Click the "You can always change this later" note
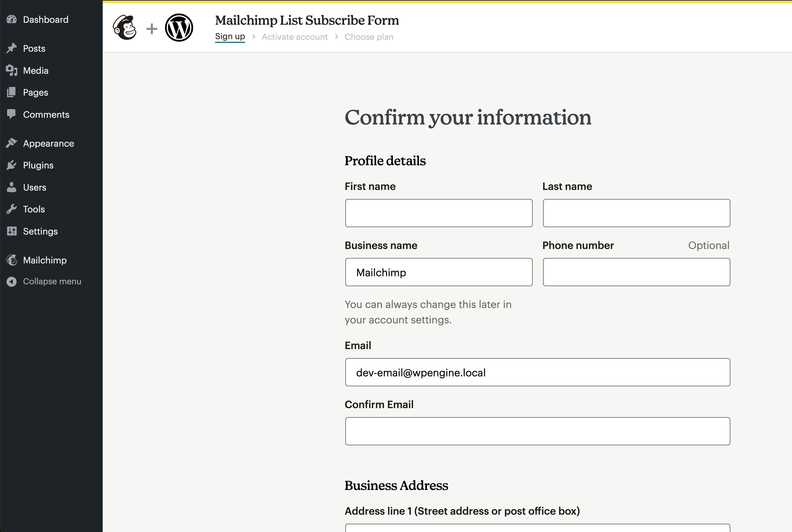792x532 pixels. (428, 312)
